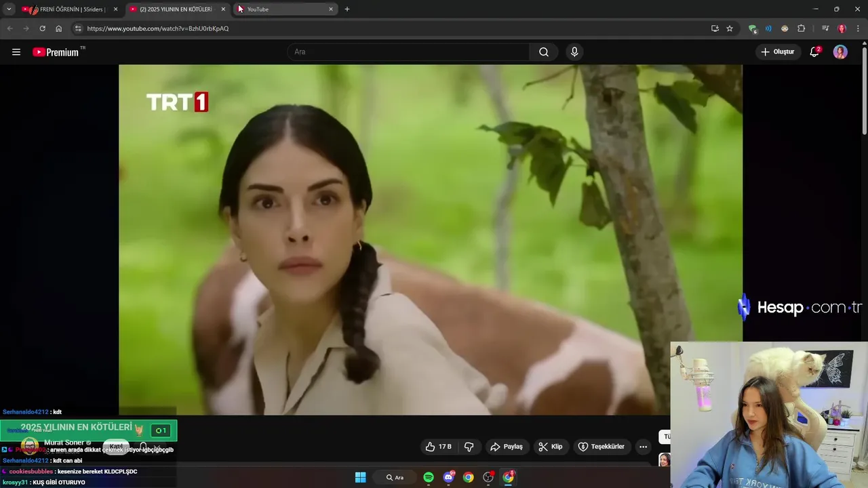868x488 pixels.
Task: Click the video player to pause
Action: click(x=431, y=239)
